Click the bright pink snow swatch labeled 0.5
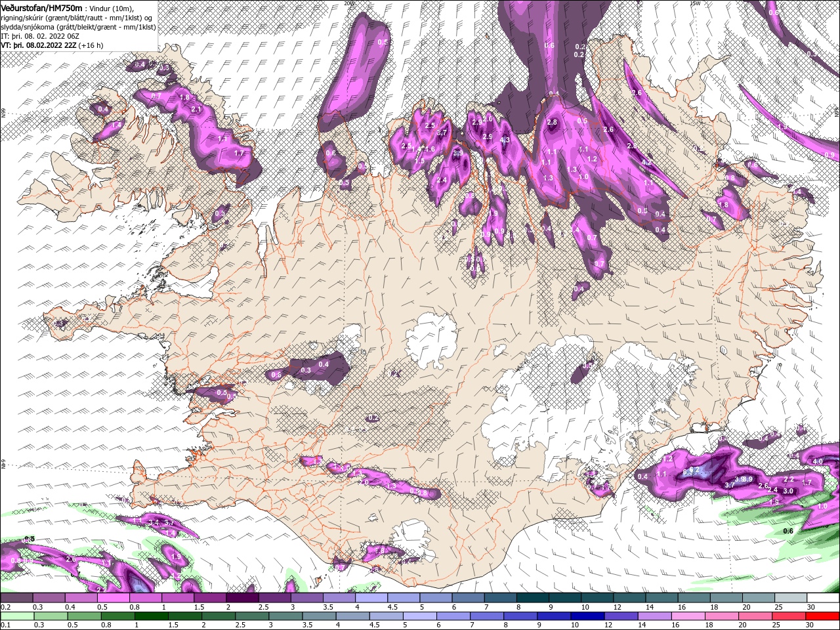 pos(113,598)
